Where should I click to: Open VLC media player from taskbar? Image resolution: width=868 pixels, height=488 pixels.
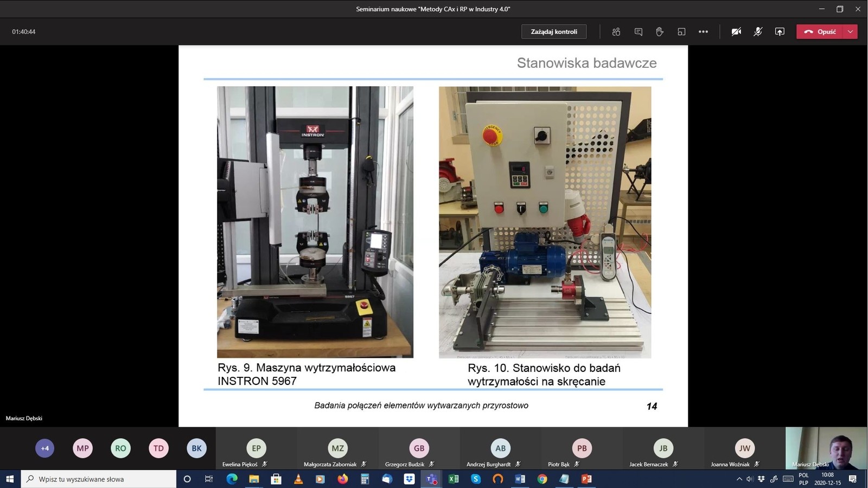coord(298,479)
